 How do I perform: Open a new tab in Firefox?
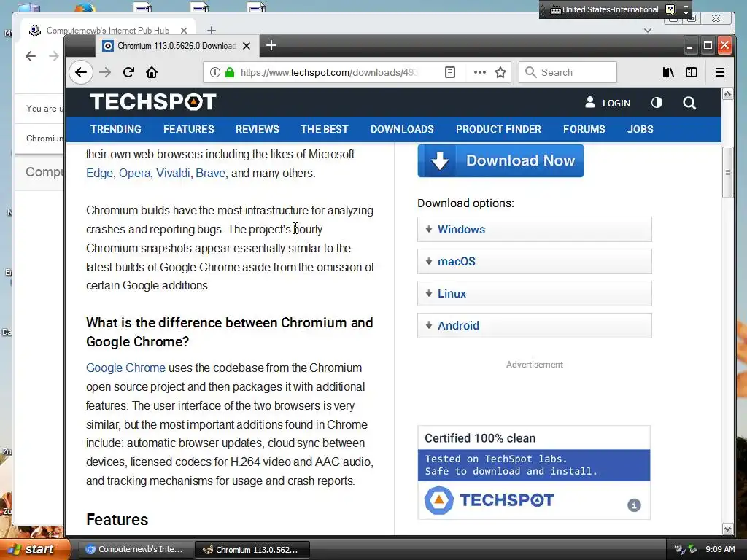(271, 46)
